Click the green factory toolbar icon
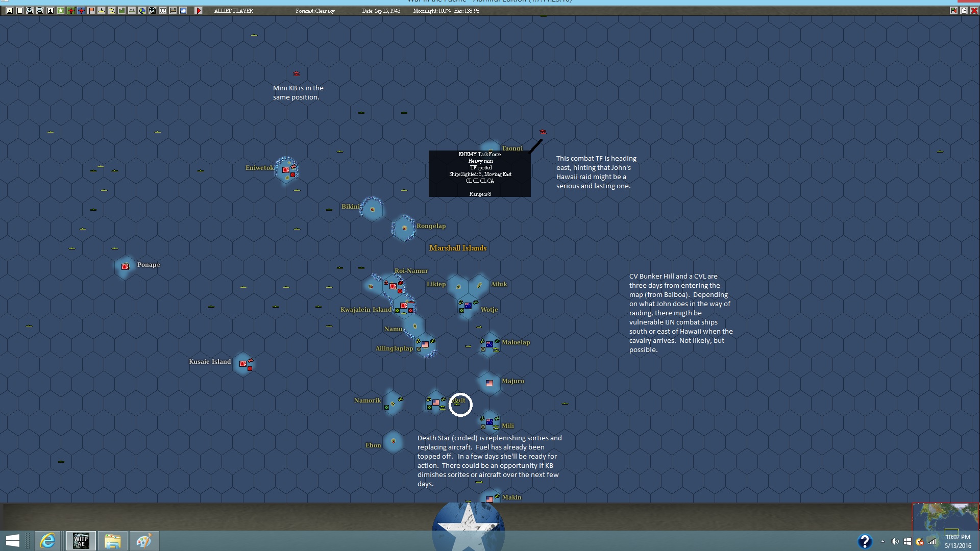The height and width of the screenshot is (551, 980). pyautogui.click(x=122, y=10)
